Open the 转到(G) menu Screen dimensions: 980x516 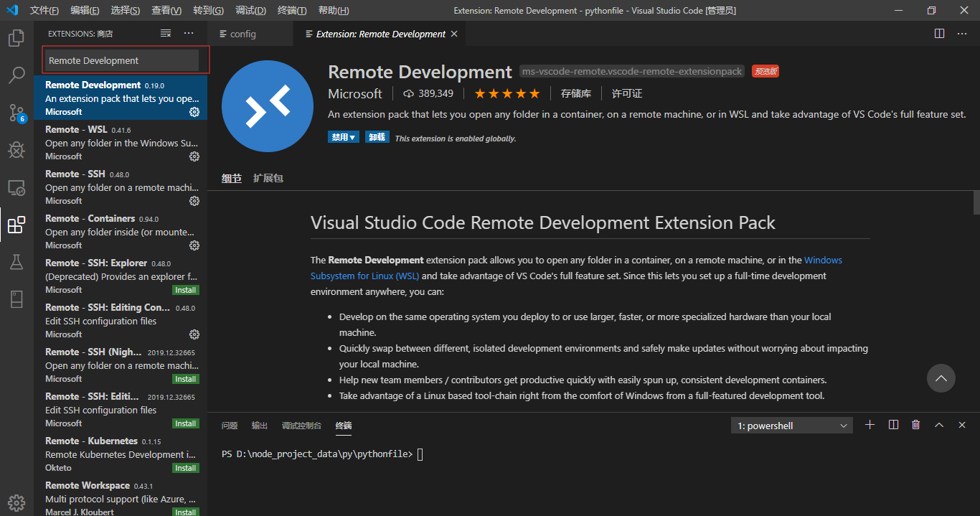(x=208, y=10)
